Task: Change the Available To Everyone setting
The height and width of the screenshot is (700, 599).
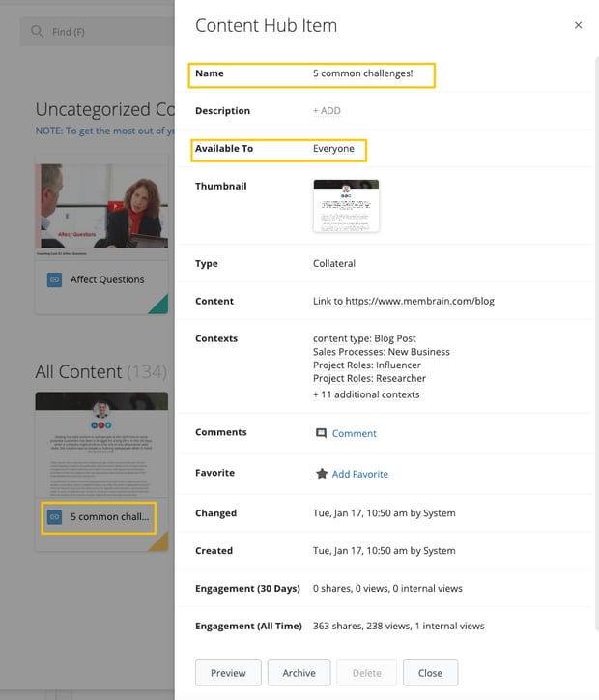Action: coord(333,149)
